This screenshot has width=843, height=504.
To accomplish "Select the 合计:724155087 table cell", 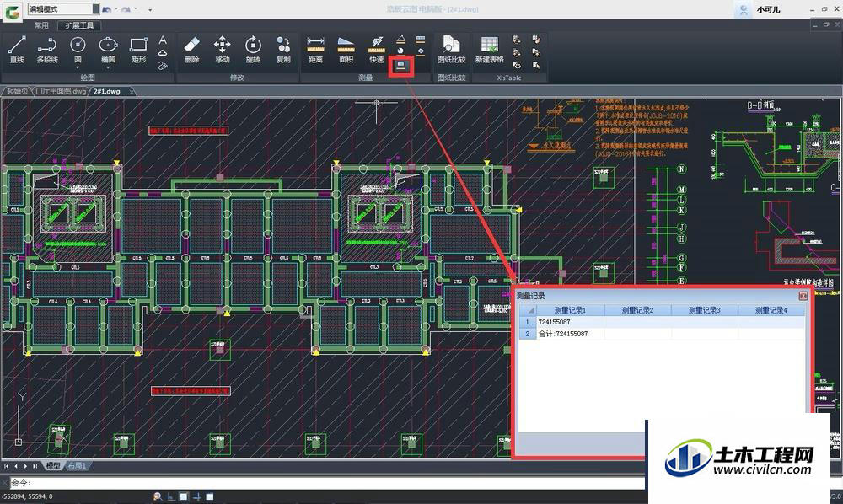I will [x=571, y=334].
